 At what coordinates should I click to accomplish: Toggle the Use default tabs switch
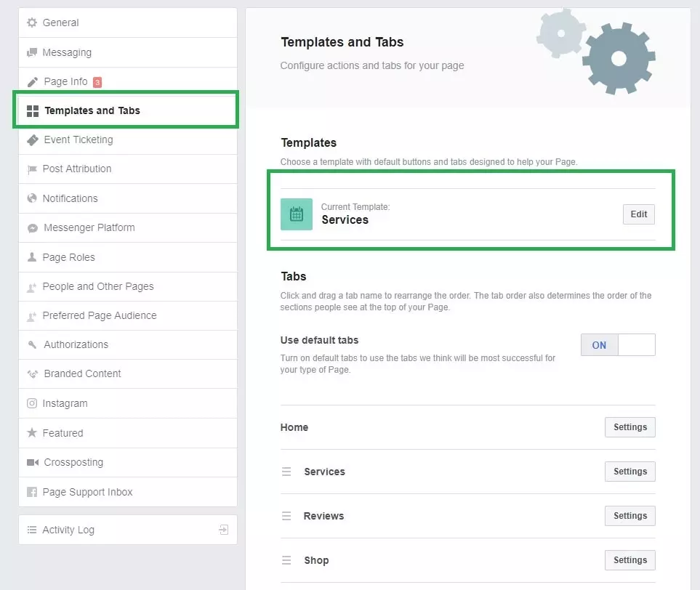tap(618, 345)
